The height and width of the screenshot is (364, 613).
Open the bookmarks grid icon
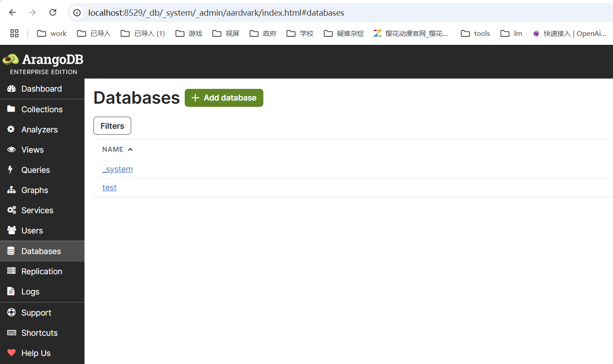[x=14, y=33]
